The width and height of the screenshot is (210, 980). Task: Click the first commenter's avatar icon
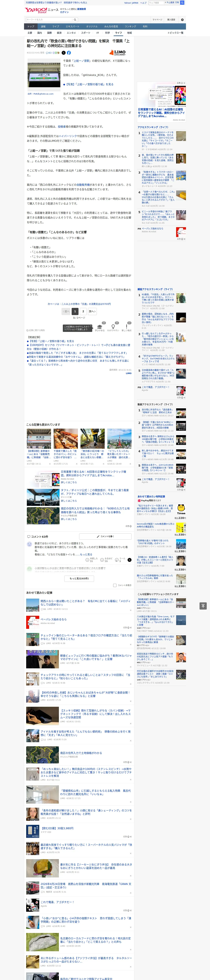(x=29, y=545)
